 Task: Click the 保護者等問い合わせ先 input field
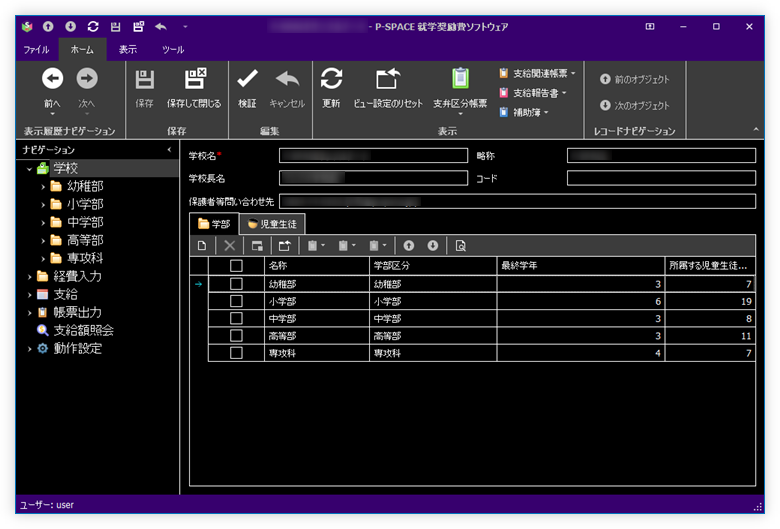point(517,201)
